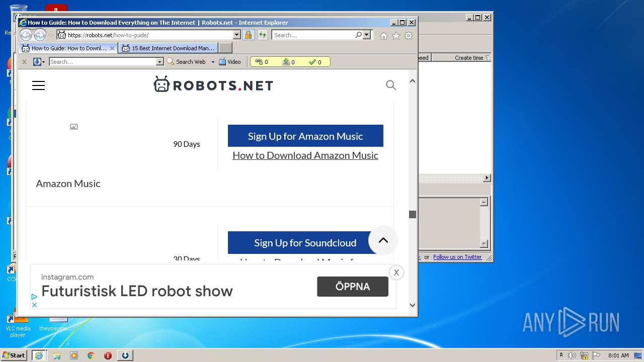Screen dimensions: 644x362
Task: Click Sign Up for Amazon Music button
Action: click(x=305, y=136)
